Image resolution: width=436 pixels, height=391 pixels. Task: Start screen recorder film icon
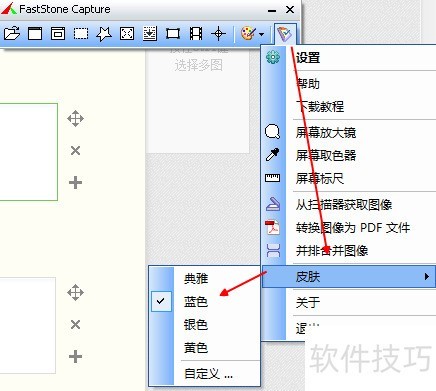[196, 34]
